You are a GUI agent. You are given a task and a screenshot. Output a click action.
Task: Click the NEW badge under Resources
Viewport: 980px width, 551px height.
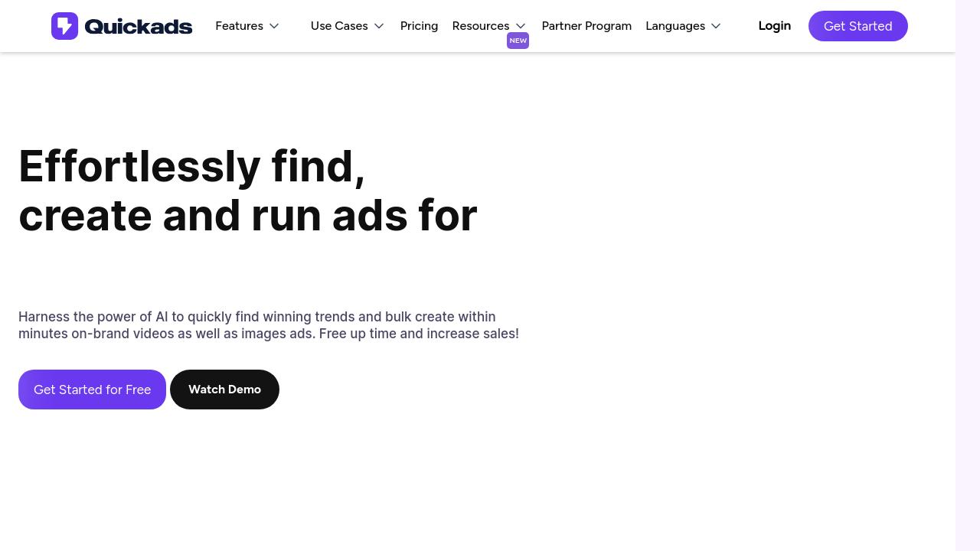pyautogui.click(x=518, y=41)
